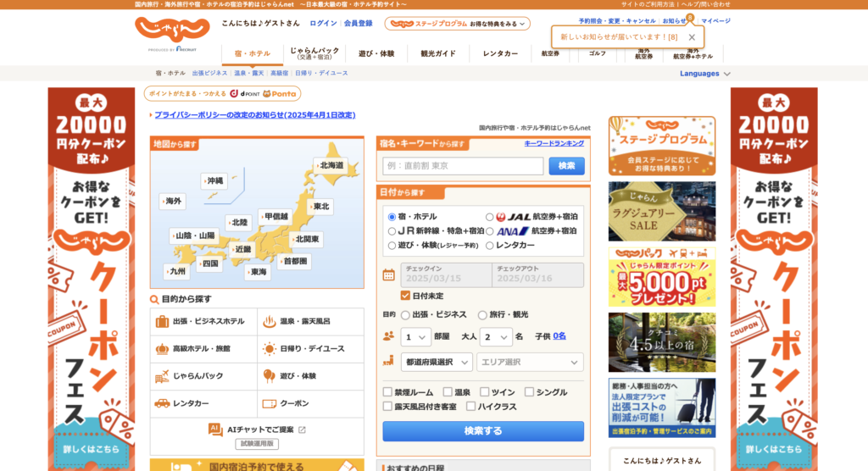This screenshot has height=471, width=868.
Task: Check the 露天風呂付き客室 checkbox
Action: [x=387, y=407]
